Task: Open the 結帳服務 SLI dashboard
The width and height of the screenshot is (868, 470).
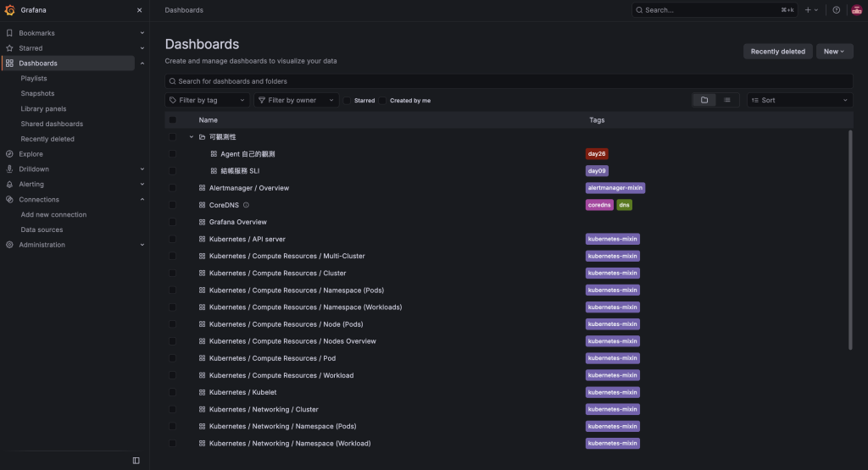Action: (240, 171)
